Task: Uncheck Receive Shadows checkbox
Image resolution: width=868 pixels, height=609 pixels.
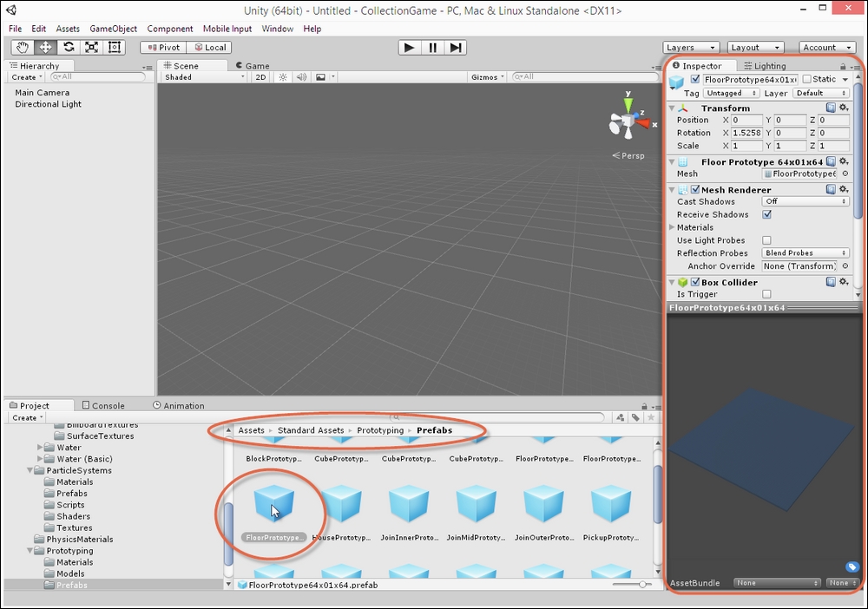Action: (x=766, y=214)
